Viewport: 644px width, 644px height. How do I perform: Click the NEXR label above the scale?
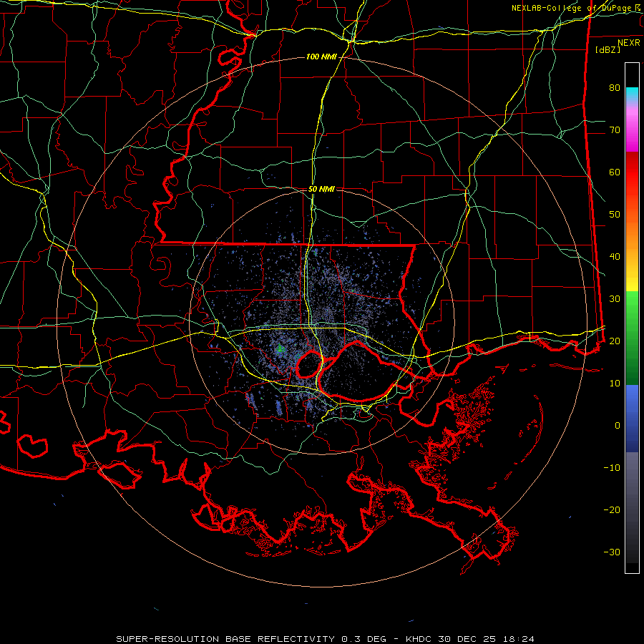pos(629,42)
